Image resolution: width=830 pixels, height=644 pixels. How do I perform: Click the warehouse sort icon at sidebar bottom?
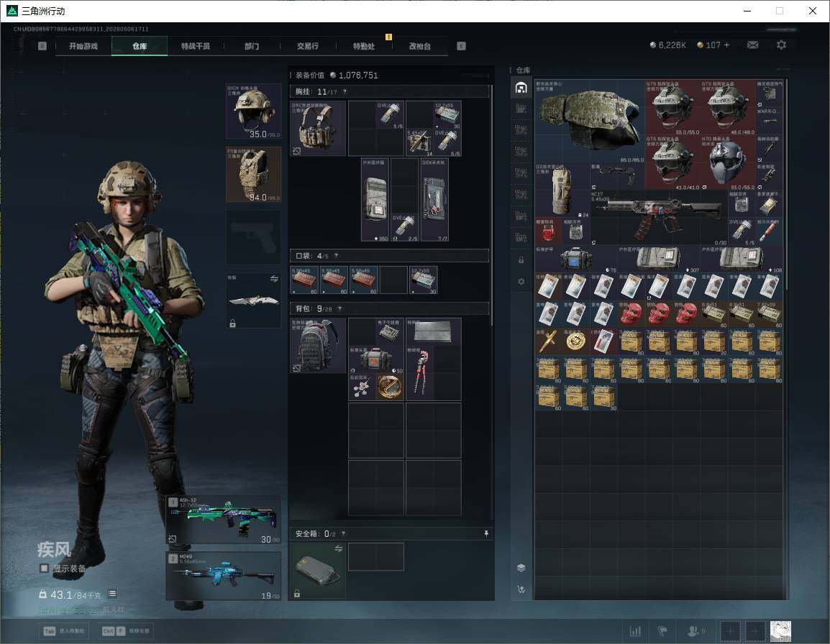tap(521, 589)
